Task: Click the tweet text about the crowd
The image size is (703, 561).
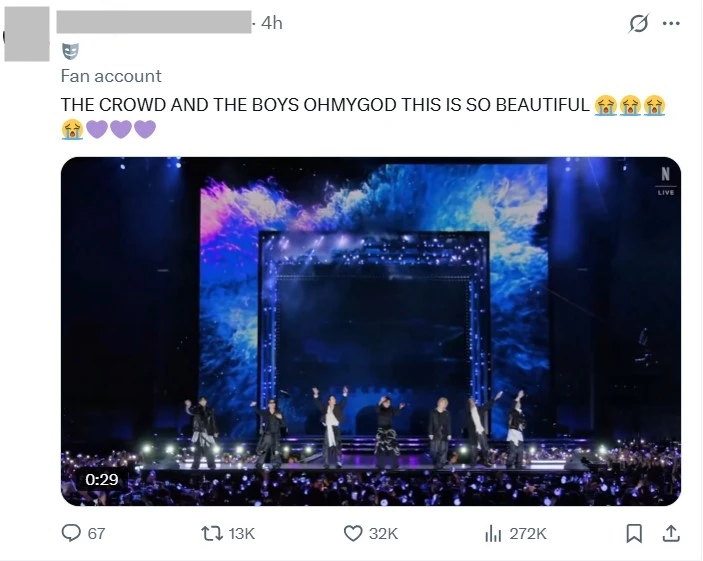Action: click(x=325, y=104)
